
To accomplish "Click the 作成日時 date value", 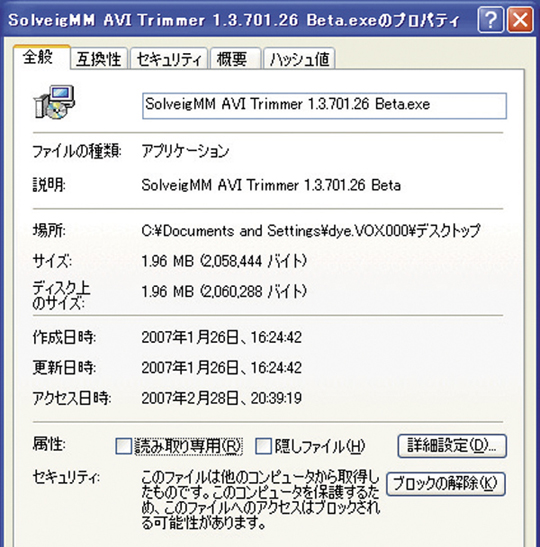I will (222, 337).
